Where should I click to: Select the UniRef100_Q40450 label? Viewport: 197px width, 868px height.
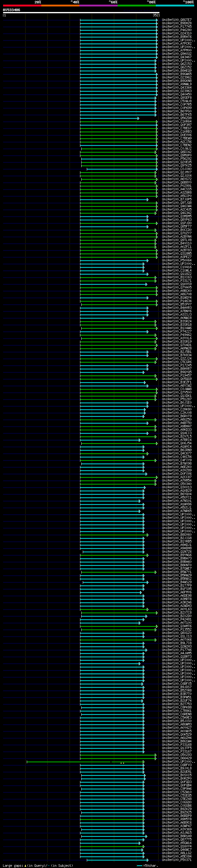(x=177, y=94)
